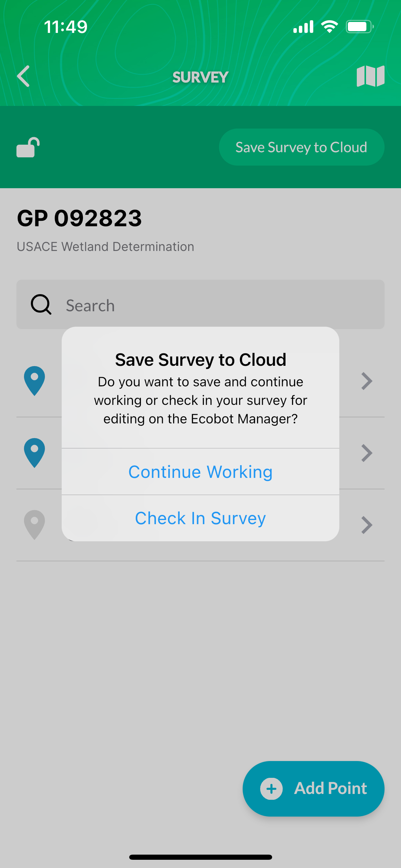Tap the back arrow in the header
401x868 pixels.
pyautogui.click(x=23, y=76)
